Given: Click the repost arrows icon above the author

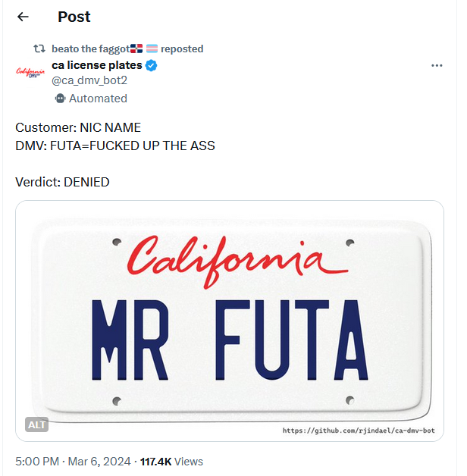Looking at the screenshot, I should pyautogui.click(x=39, y=49).
